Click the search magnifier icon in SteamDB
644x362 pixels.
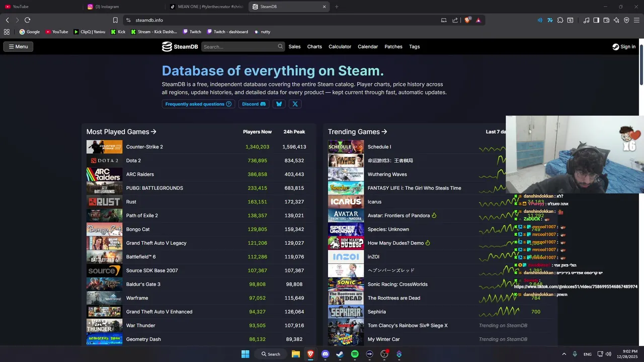280,46
